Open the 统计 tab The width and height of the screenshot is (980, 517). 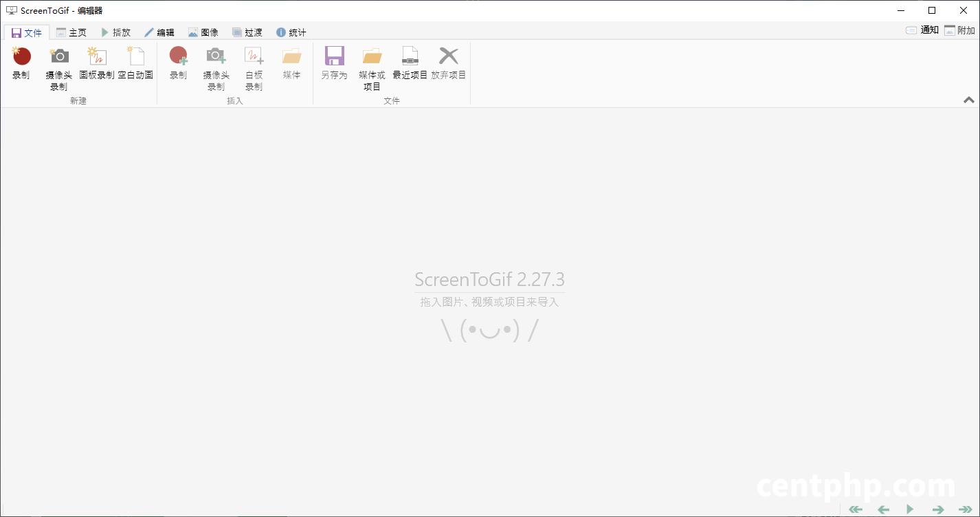pos(291,32)
